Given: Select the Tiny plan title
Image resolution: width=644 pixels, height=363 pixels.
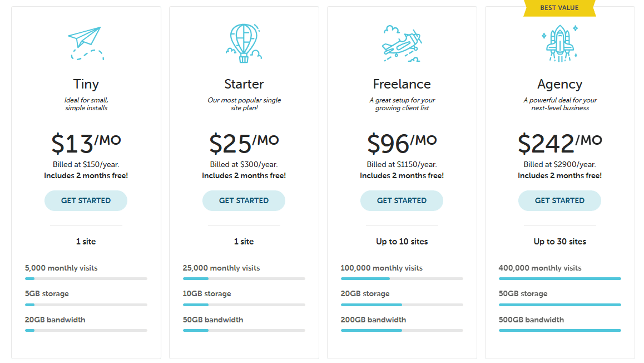Looking at the screenshot, I should (86, 84).
